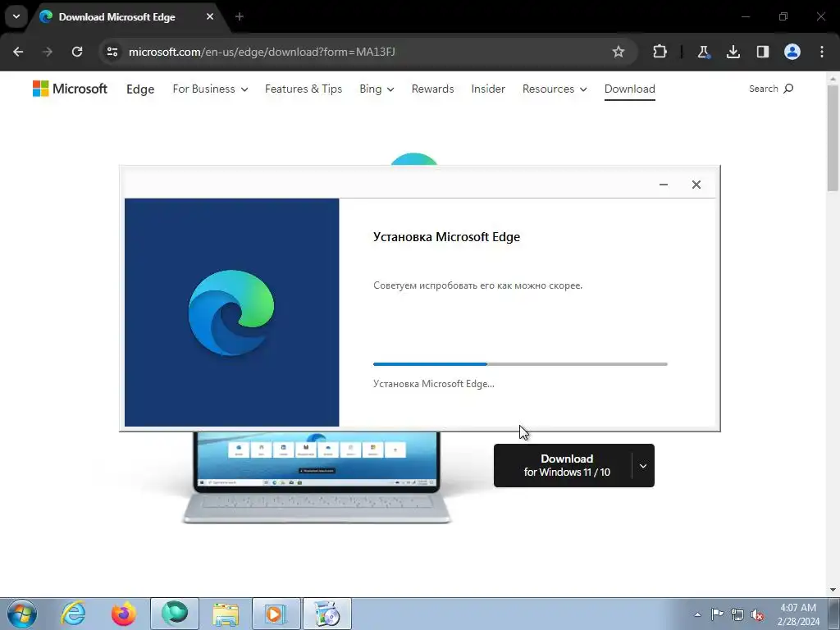The width and height of the screenshot is (840, 630).
Task: Open the Windows Start orb
Action: (22, 614)
